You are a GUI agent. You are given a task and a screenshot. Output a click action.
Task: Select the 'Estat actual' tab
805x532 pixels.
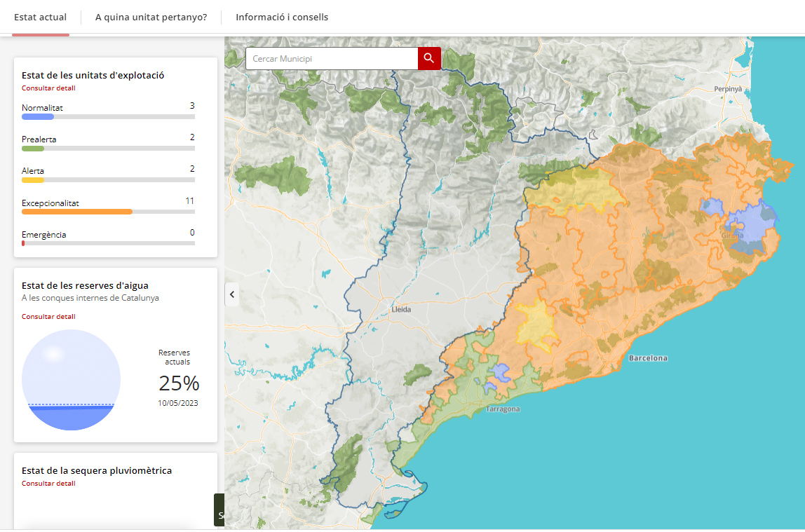(40, 17)
